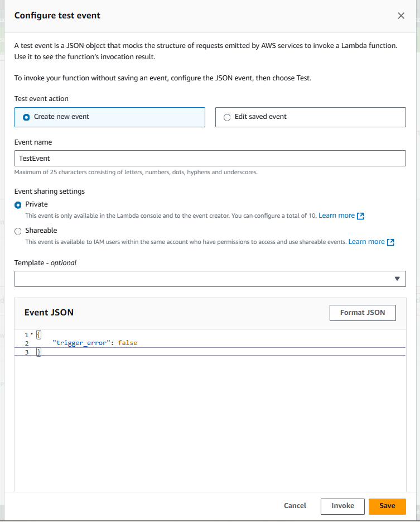
Task: Choose Private event sharing setting
Action: pyautogui.click(x=17, y=205)
